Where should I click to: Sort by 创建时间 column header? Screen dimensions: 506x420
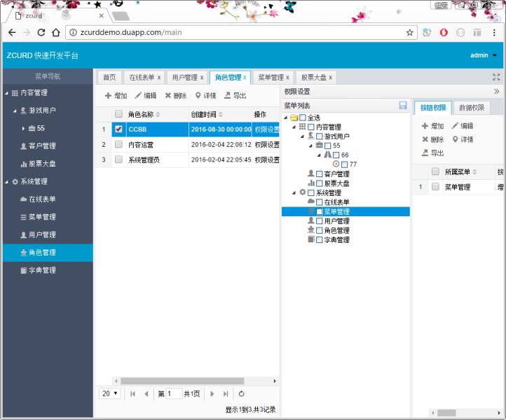click(207, 114)
